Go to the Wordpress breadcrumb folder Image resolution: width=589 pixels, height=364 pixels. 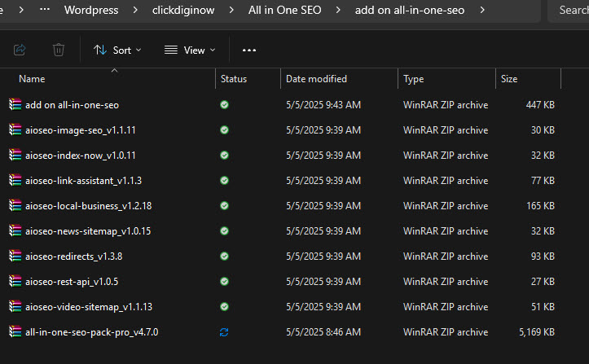[x=91, y=10]
